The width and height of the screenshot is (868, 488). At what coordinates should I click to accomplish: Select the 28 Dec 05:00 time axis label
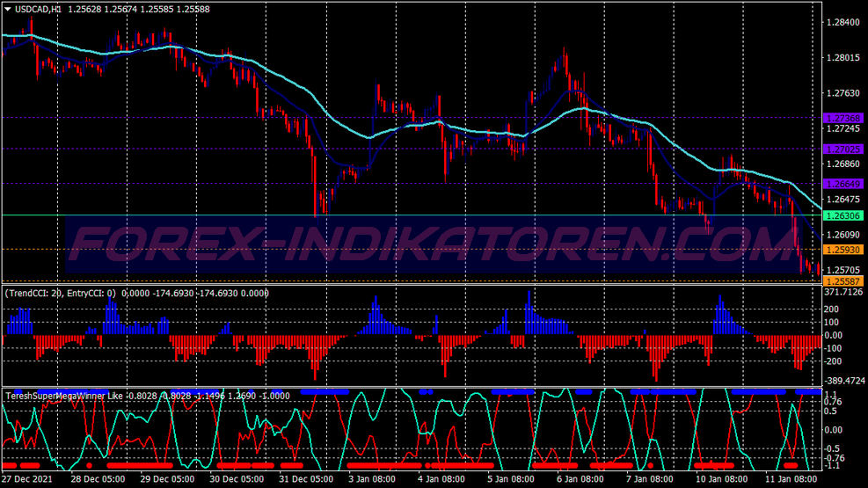click(x=98, y=479)
